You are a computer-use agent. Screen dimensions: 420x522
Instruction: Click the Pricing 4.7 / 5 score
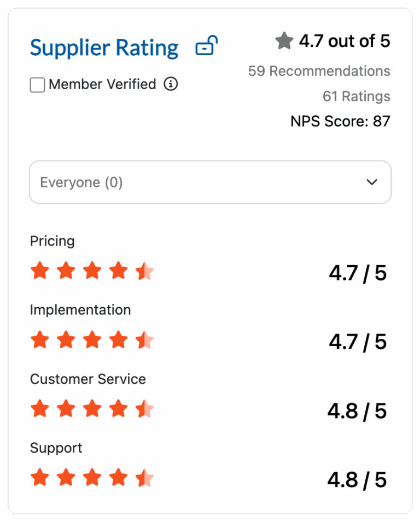(x=358, y=273)
